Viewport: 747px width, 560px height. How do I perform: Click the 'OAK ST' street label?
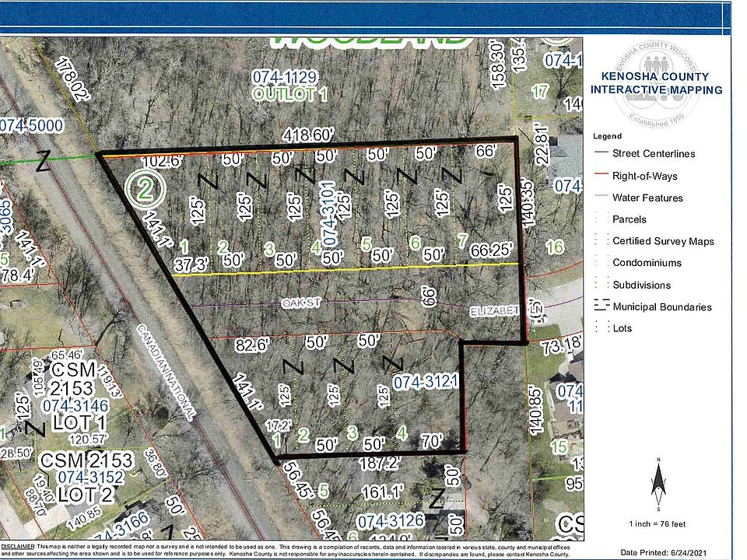click(x=300, y=303)
